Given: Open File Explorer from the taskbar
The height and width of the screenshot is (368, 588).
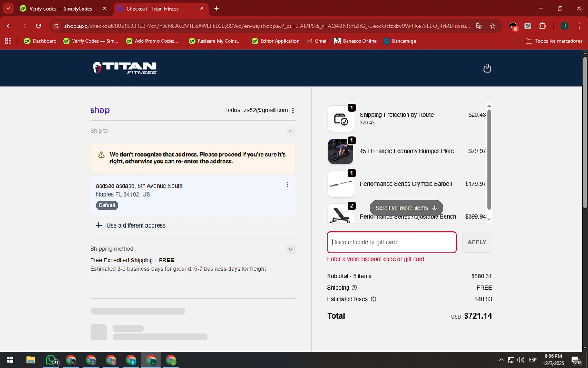Looking at the screenshot, I should click(31, 360).
